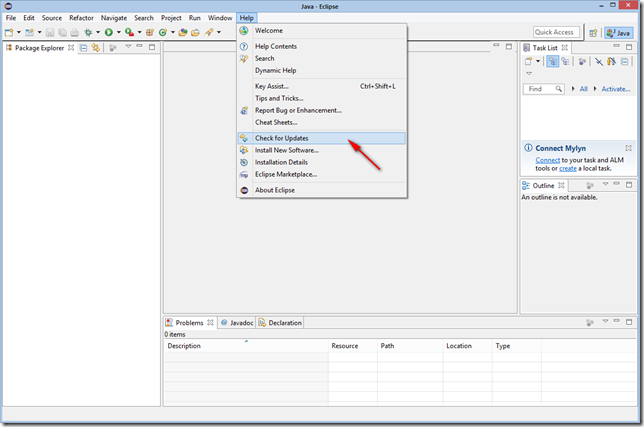Click the Open Perspective icon

tap(593, 33)
